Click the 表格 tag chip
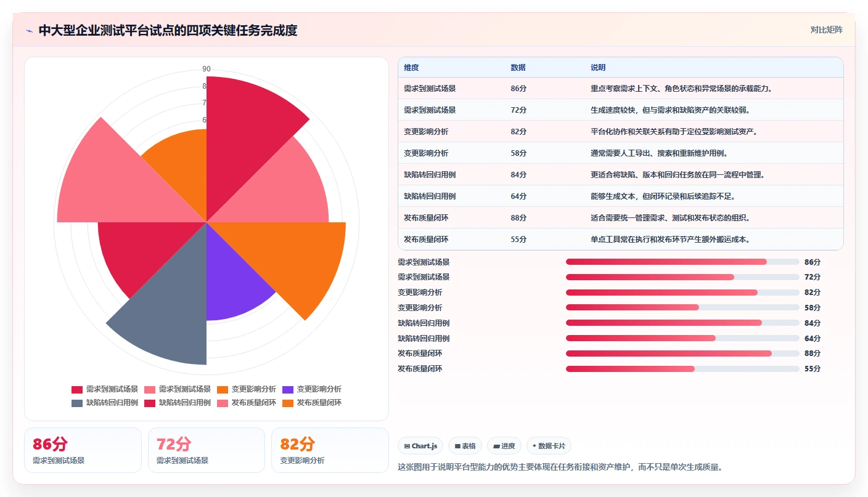This screenshot has width=868, height=497. point(465,446)
